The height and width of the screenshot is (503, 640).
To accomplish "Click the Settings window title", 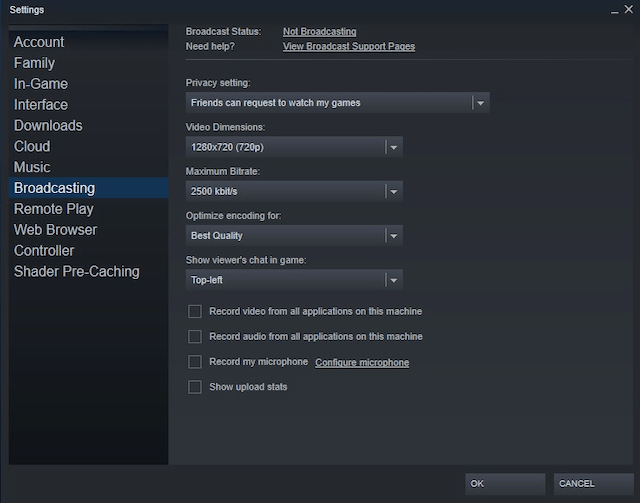I will pyautogui.click(x=27, y=10).
